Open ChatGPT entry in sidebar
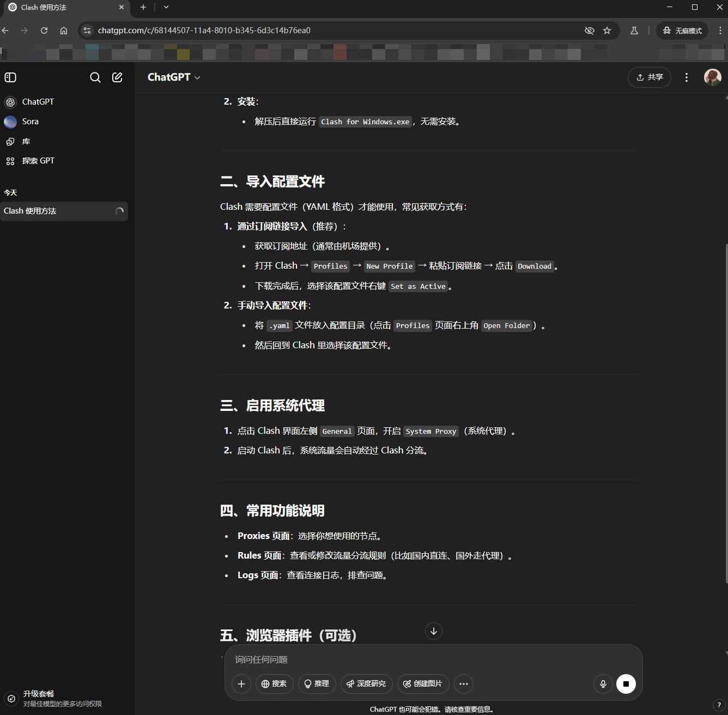The width and height of the screenshot is (728, 715). tap(64, 102)
